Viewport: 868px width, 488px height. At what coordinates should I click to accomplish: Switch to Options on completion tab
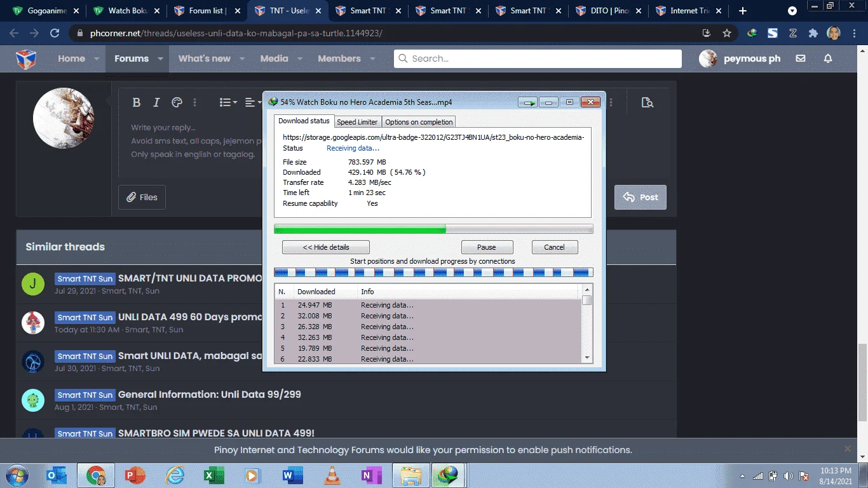419,122
